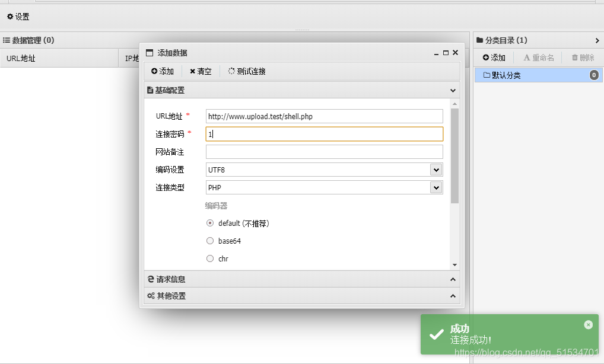Click the URL地址 column header
This screenshot has width=604, height=364.
point(59,58)
